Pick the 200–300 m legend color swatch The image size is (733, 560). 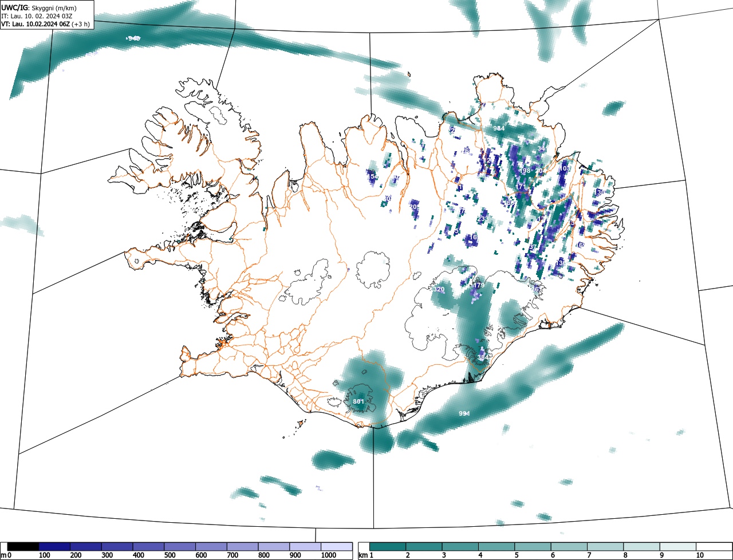click(x=86, y=547)
